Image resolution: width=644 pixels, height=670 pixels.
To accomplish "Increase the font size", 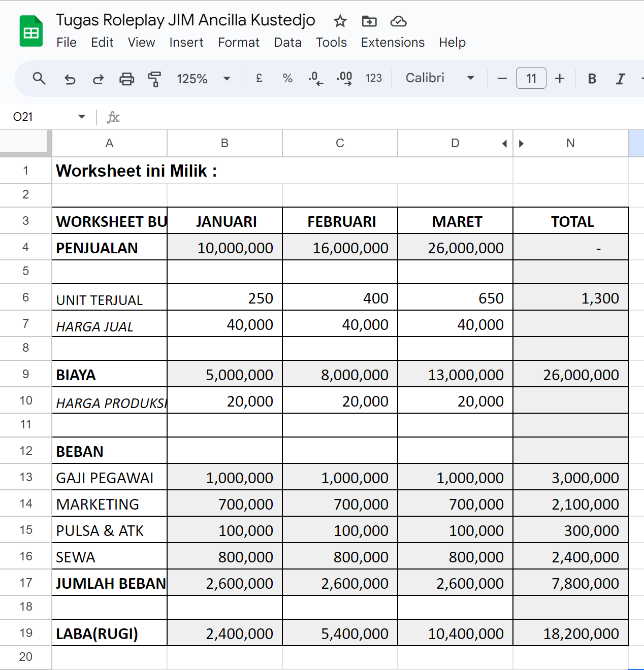I will point(560,79).
